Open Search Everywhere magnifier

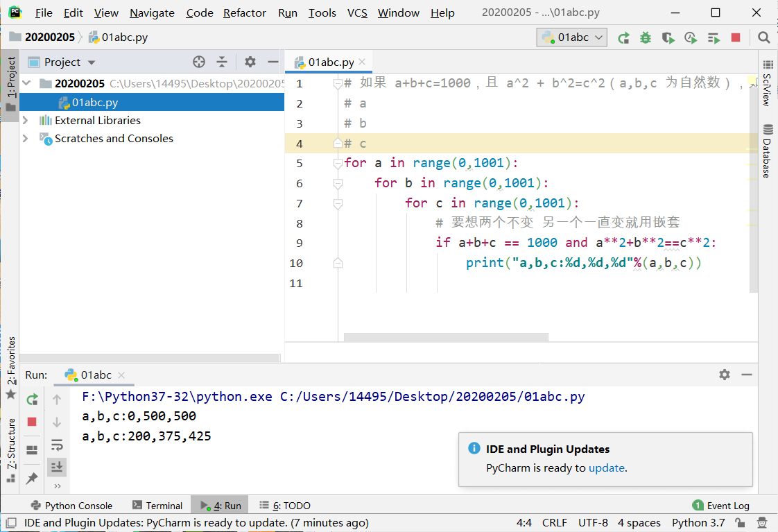coord(763,37)
